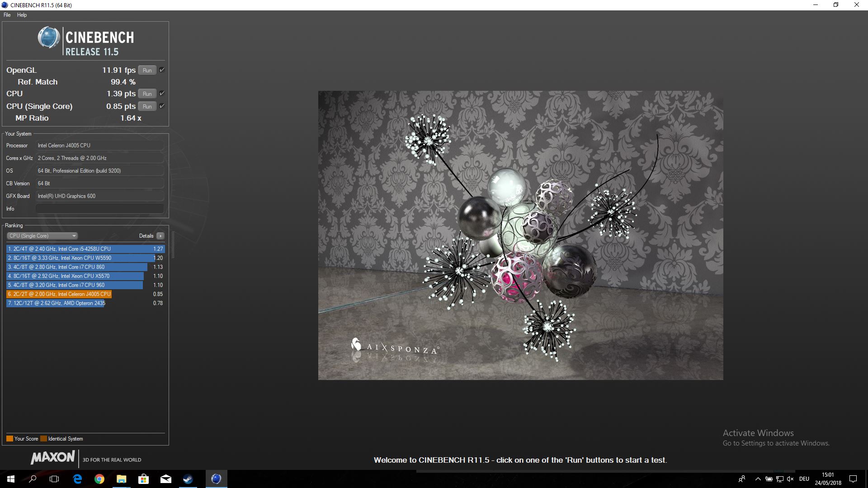The height and width of the screenshot is (488, 868).
Task: Run the OpenGL benchmark
Action: click(147, 70)
